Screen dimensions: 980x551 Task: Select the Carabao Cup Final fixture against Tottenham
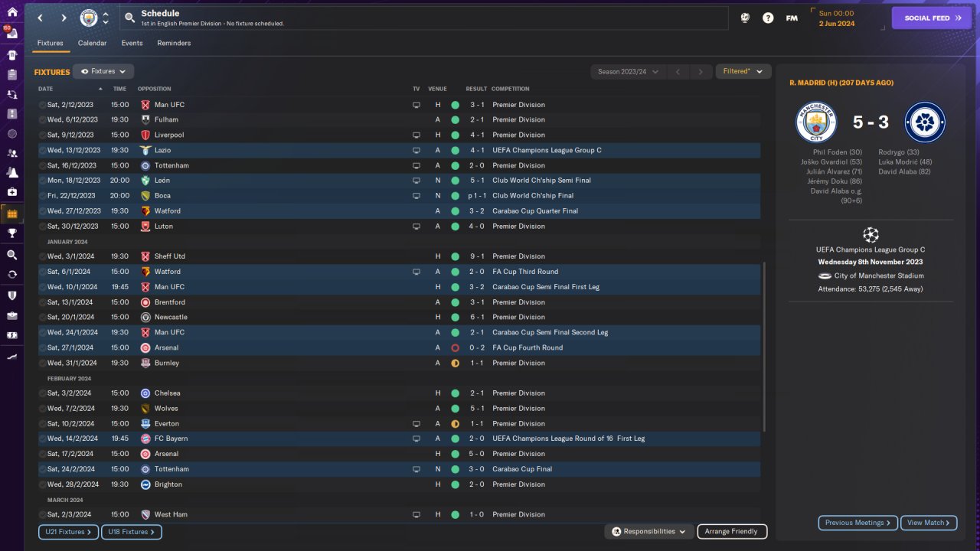pyautogui.click(x=400, y=469)
